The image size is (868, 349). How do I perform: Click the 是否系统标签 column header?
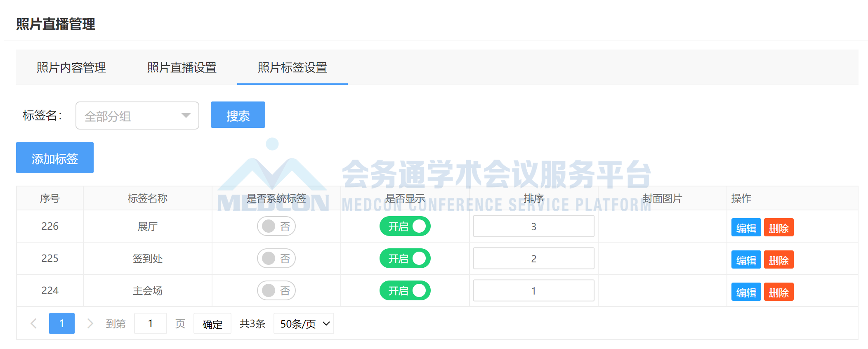276,198
